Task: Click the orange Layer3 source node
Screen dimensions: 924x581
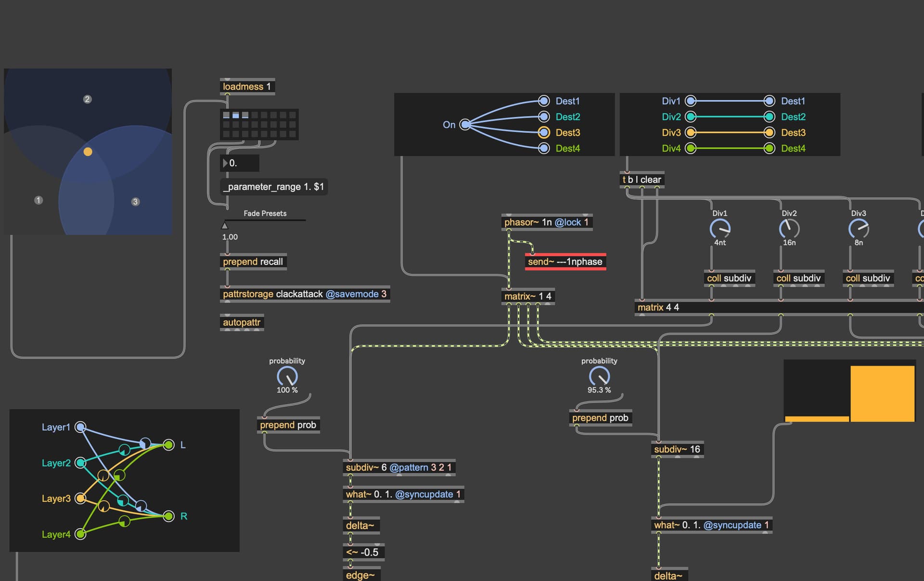Action: pyautogui.click(x=81, y=498)
